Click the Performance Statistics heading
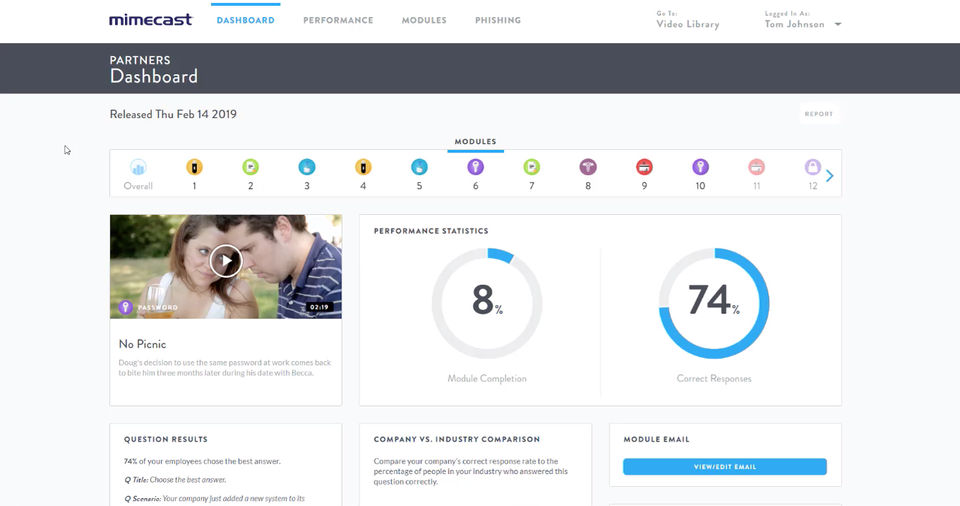The image size is (960, 506). (431, 231)
